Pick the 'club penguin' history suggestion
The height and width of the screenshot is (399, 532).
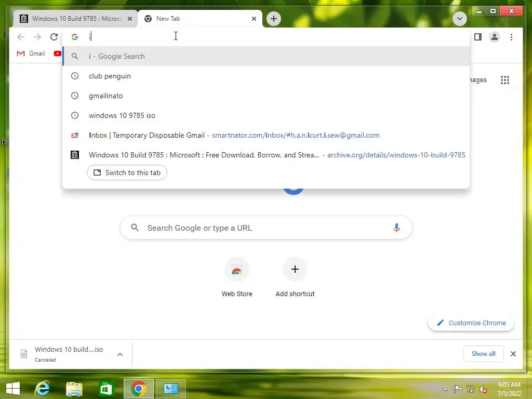pyautogui.click(x=266, y=76)
